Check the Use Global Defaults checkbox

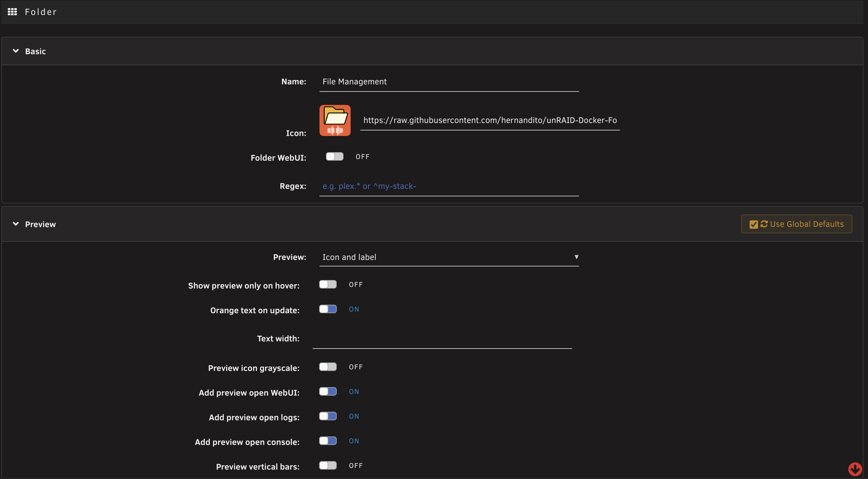[x=754, y=224]
